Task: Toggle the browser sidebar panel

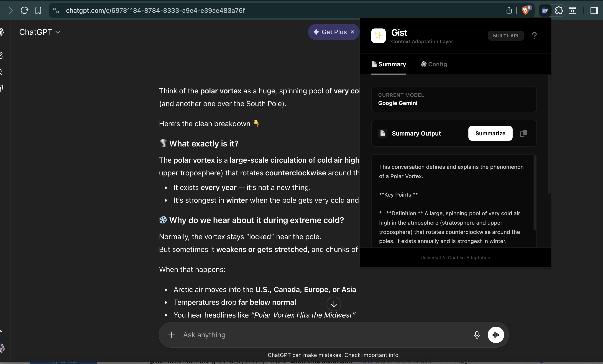Action: tap(594, 10)
